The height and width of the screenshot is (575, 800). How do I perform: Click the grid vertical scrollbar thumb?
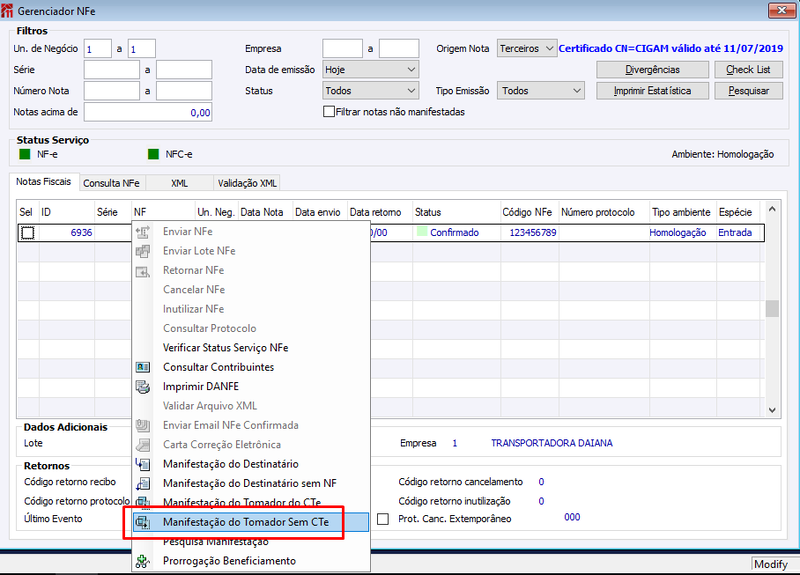(x=772, y=308)
